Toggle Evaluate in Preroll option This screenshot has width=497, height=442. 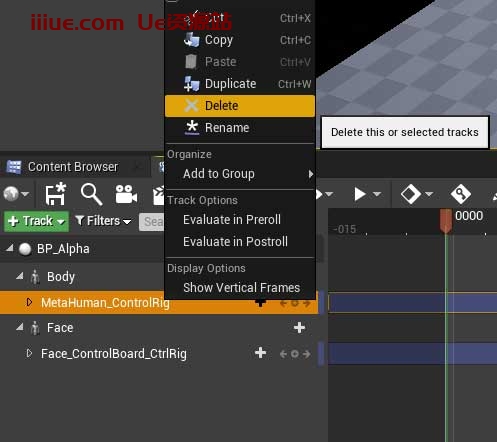[x=240, y=220]
